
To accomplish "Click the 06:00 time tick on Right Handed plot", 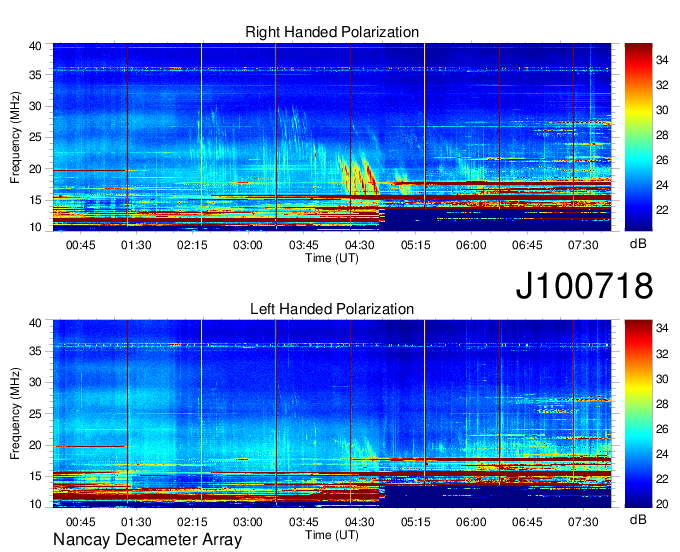I will 471,245.
